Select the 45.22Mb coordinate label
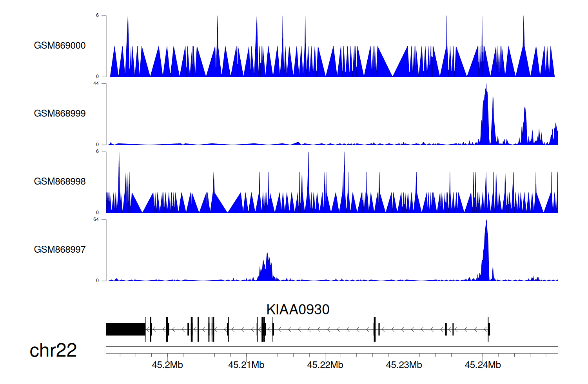Viewport: 588px width, 384px height. [325, 365]
